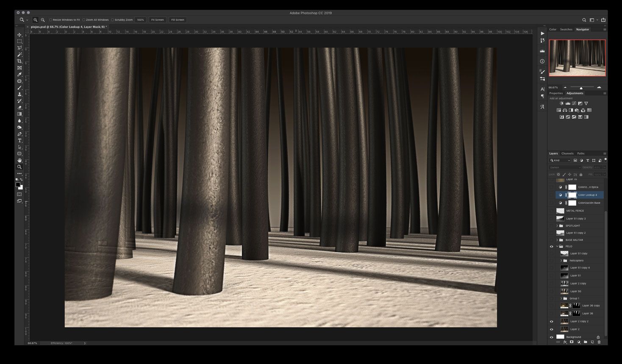
Task: Expand the BASE MILITAR group
Action: (557, 240)
